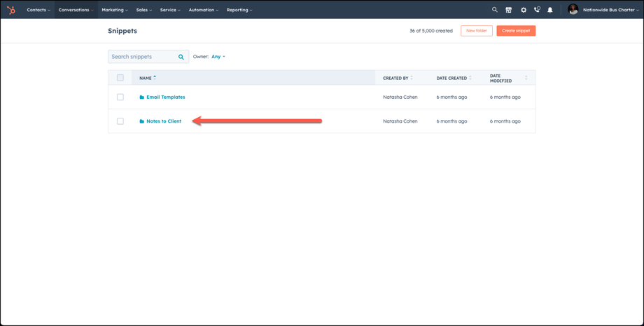
Task: Click the user avatar picture
Action: (573, 10)
